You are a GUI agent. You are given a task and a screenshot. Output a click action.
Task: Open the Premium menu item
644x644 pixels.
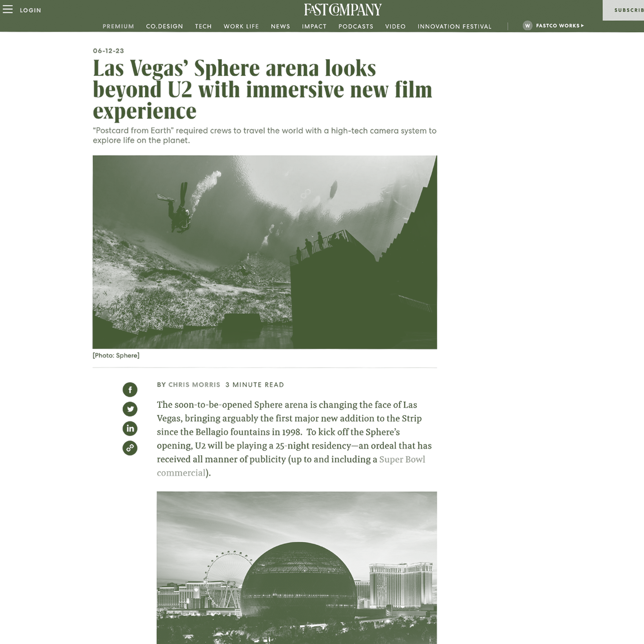(x=118, y=26)
